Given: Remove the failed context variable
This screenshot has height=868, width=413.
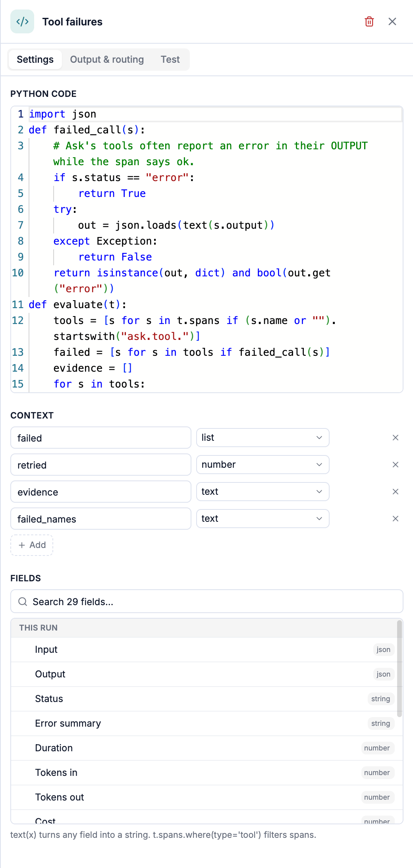Looking at the screenshot, I should click(x=396, y=438).
